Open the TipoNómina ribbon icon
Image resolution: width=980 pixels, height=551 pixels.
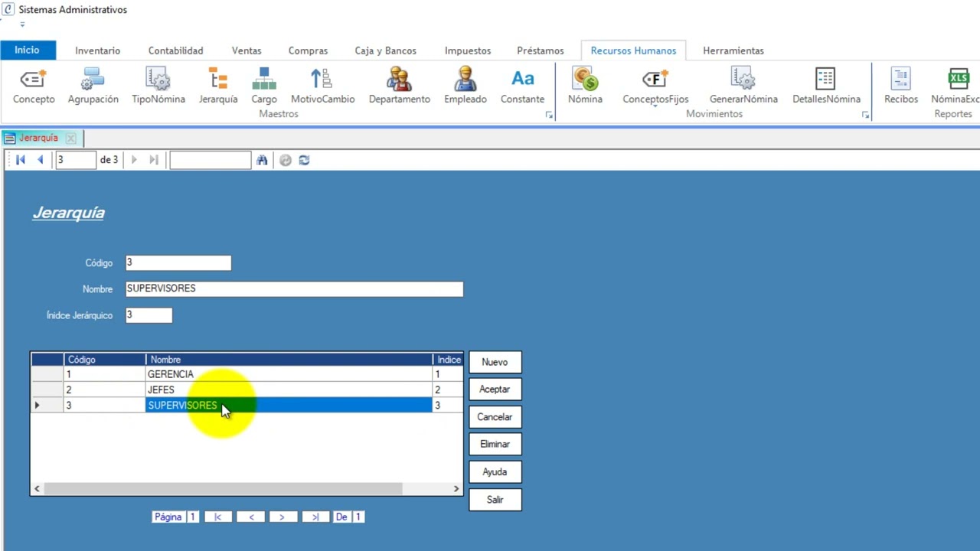coord(158,86)
